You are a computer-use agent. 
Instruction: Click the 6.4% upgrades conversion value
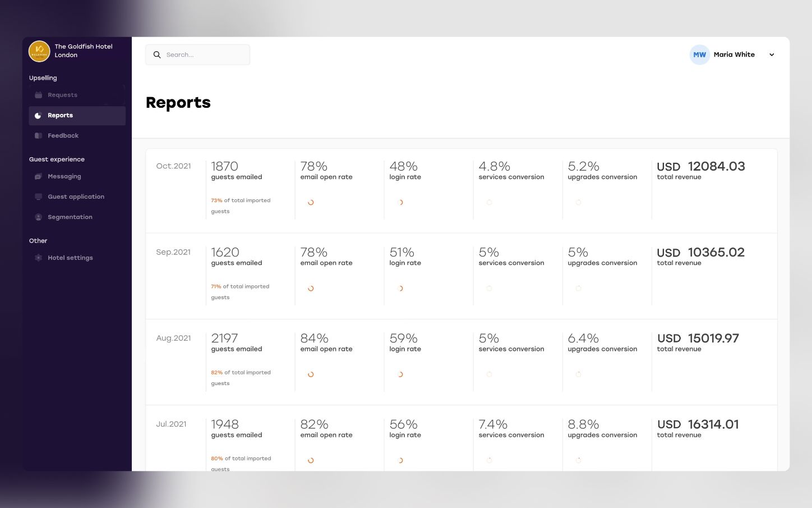coord(583,338)
